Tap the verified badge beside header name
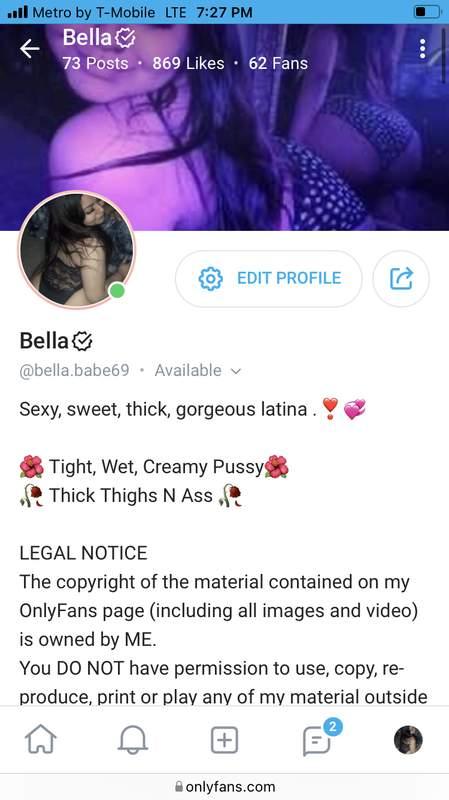This screenshot has height=800, width=449. (126, 38)
